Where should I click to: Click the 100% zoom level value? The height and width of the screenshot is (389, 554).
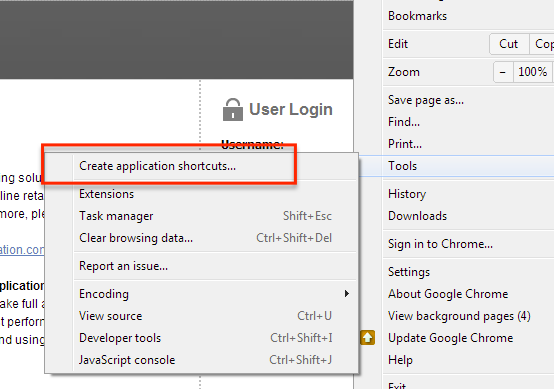point(532,72)
